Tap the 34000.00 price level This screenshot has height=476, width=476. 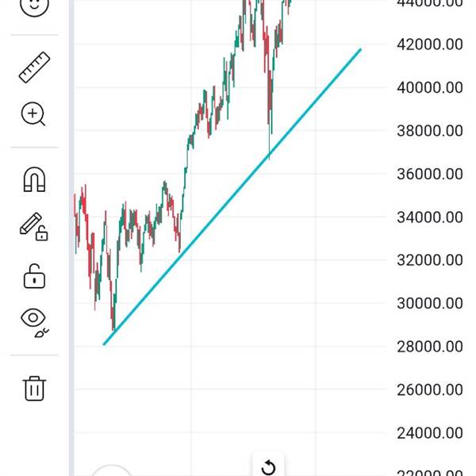pyautogui.click(x=429, y=217)
